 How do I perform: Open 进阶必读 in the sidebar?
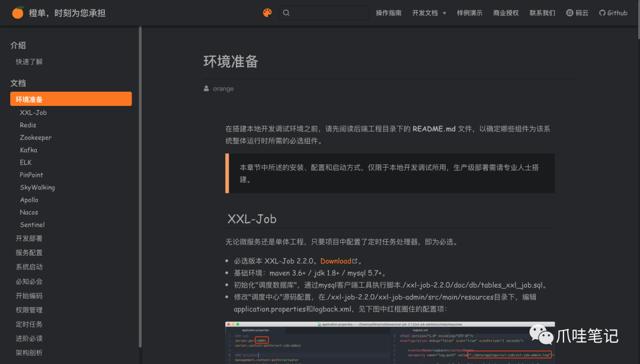pos(29,339)
